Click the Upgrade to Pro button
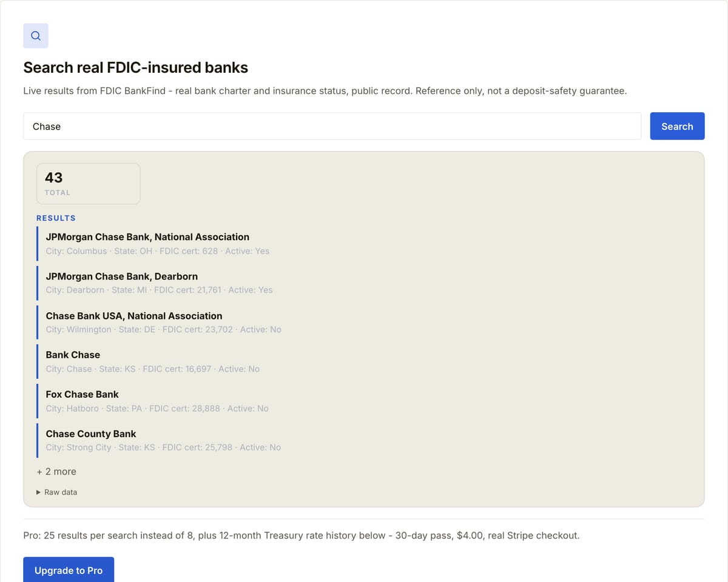 click(x=69, y=570)
